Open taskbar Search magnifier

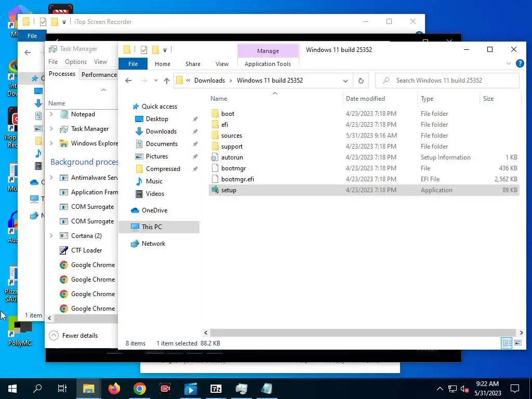[37, 389]
